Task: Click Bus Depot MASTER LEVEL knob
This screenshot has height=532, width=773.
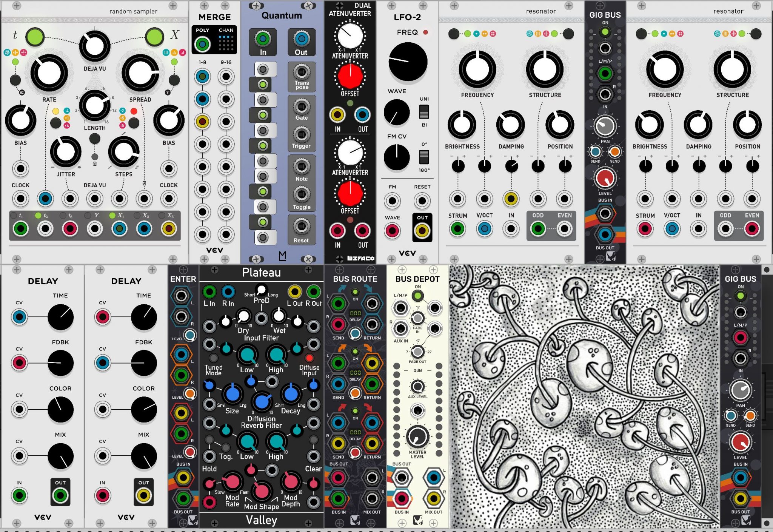Action: (417, 437)
